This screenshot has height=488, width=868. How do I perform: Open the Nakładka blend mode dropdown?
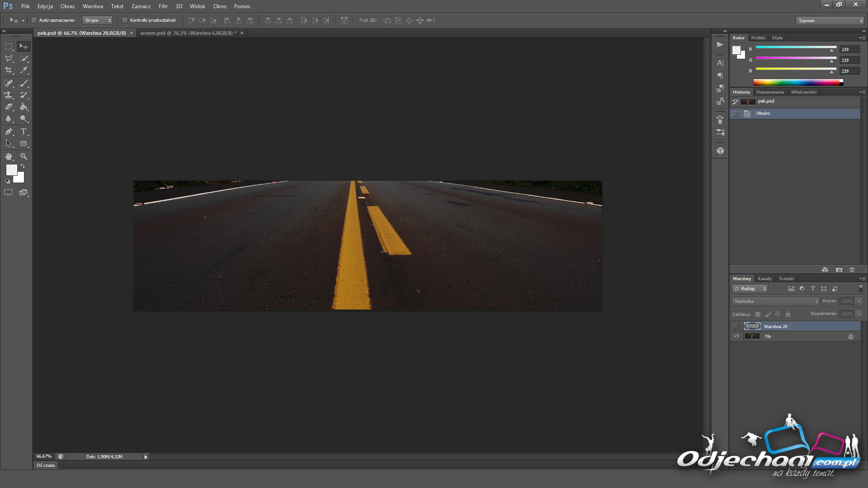[x=776, y=301]
